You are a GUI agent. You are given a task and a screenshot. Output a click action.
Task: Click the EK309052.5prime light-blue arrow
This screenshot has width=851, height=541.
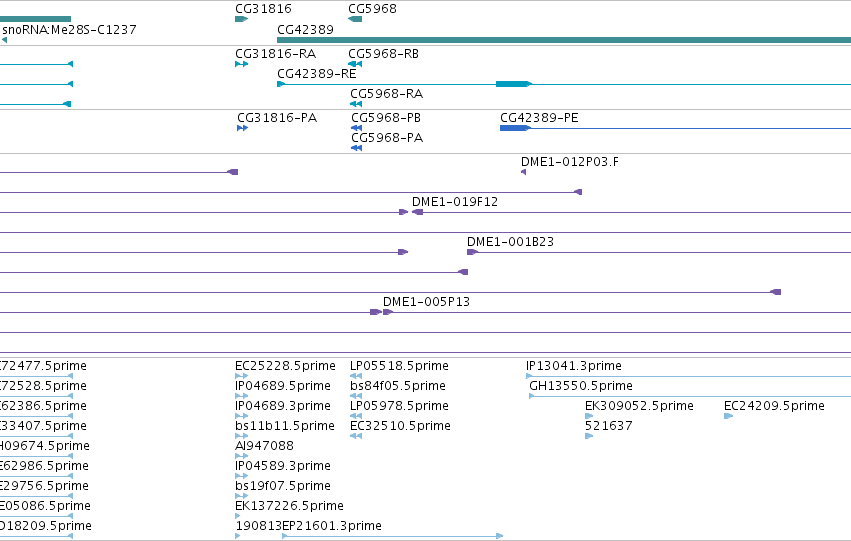[x=589, y=416]
